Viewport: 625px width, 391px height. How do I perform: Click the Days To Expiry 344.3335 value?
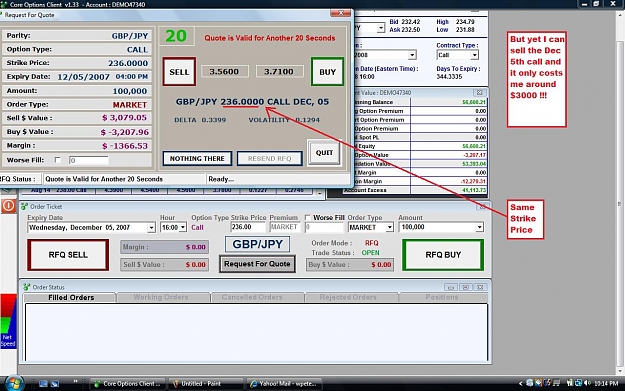coord(449,77)
